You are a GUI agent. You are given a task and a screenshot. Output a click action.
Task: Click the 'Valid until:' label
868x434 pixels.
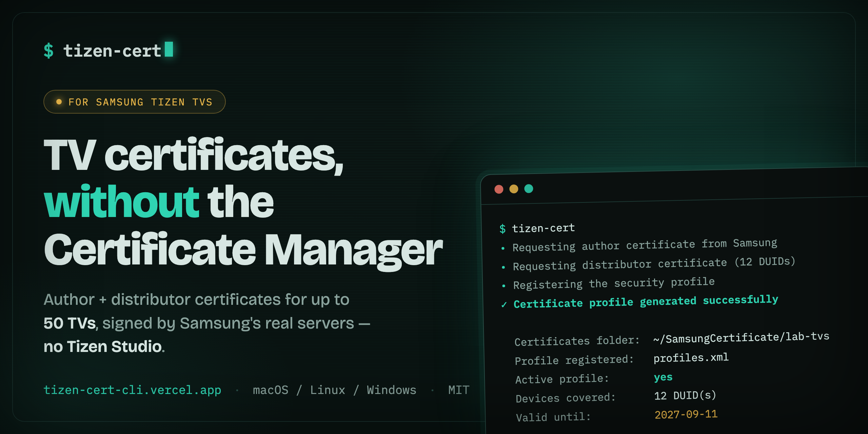pos(553,417)
